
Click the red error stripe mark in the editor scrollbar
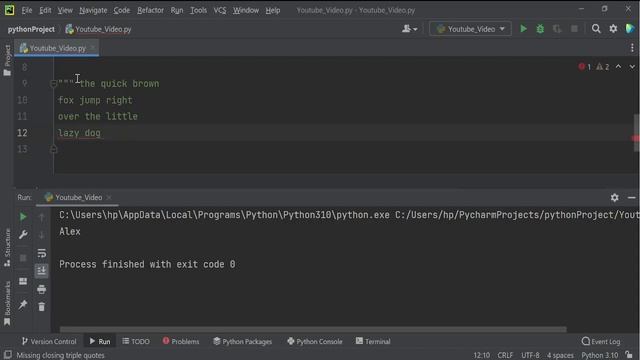[636, 138]
